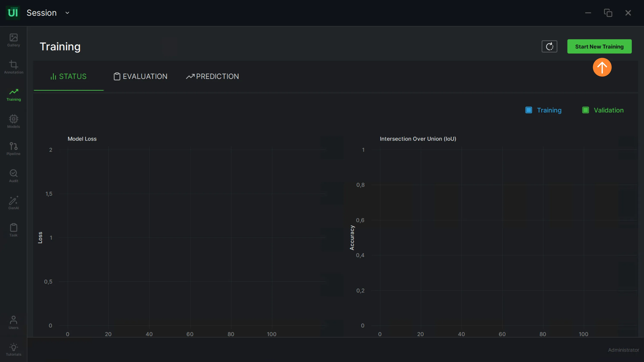Click the Administrator status label
Screen dimensions: 644x362
pyautogui.click(x=624, y=350)
